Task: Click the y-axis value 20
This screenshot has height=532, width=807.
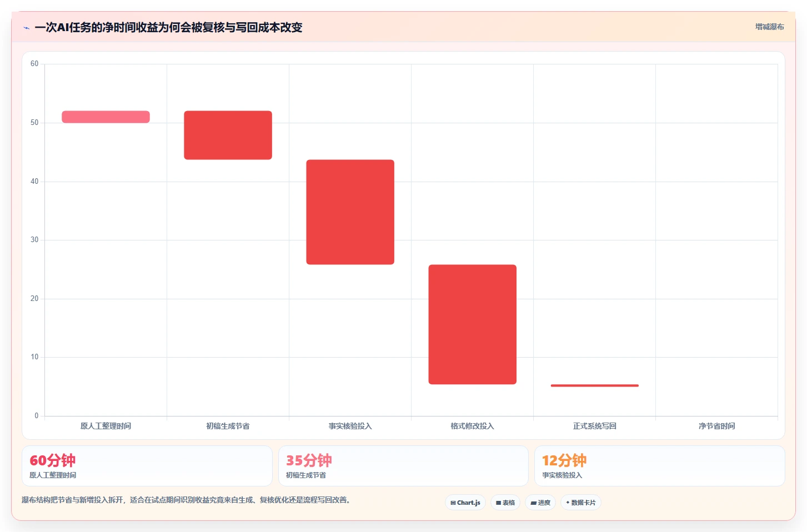Action: (34, 299)
